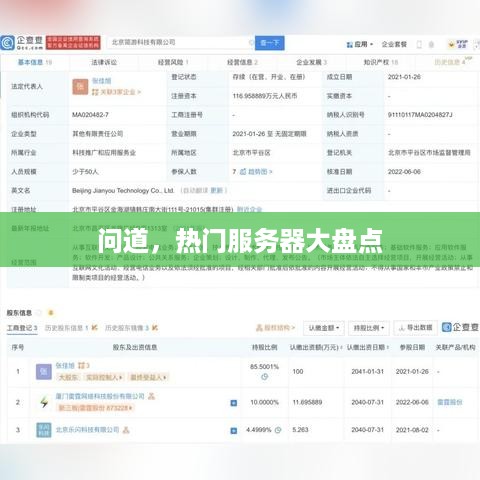This screenshot has height=480, width=480.
Task: Switch to the 基本信息 tab
Action: click(35, 62)
